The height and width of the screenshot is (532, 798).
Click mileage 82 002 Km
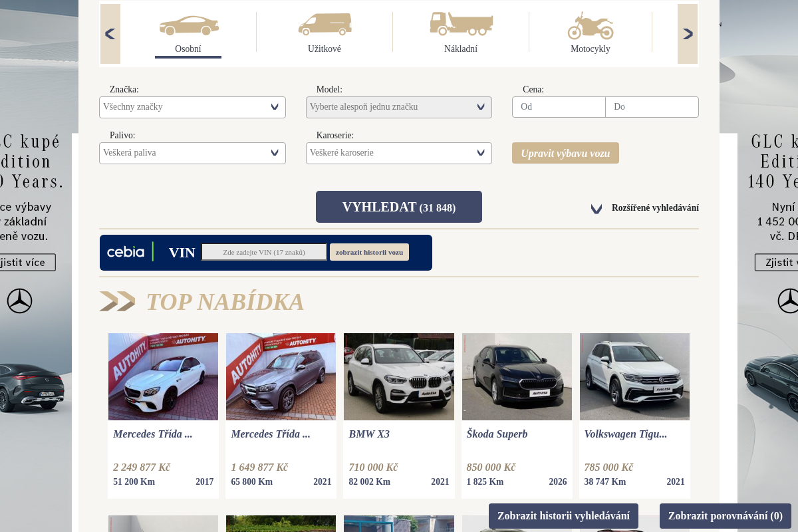tap(369, 482)
